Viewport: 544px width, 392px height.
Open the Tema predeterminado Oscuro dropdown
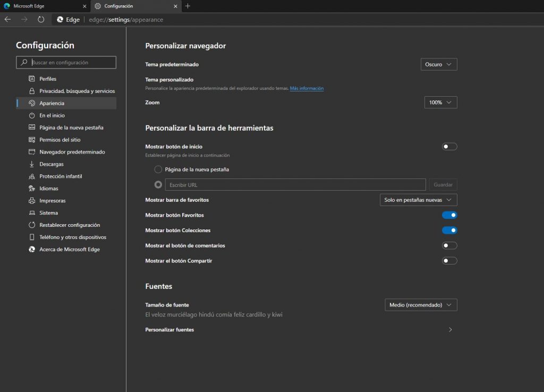tap(439, 64)
